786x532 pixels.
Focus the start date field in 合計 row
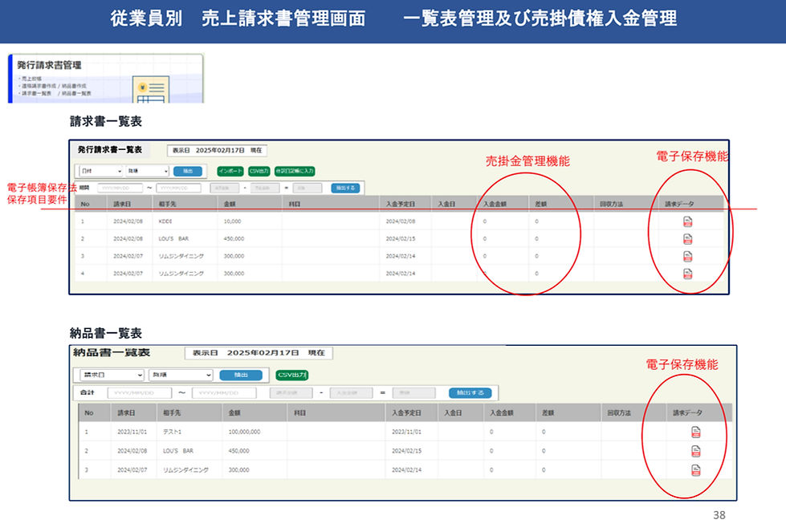click(140, 392)
